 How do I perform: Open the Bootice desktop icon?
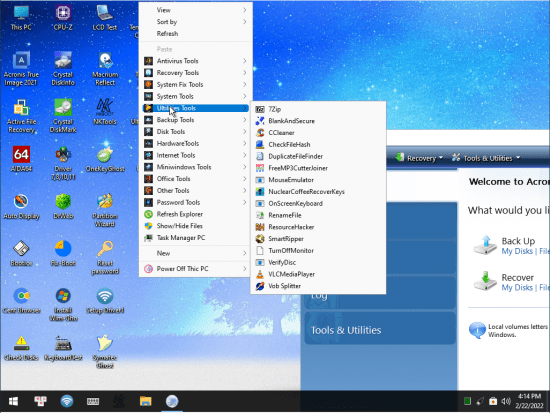point(21,253)
